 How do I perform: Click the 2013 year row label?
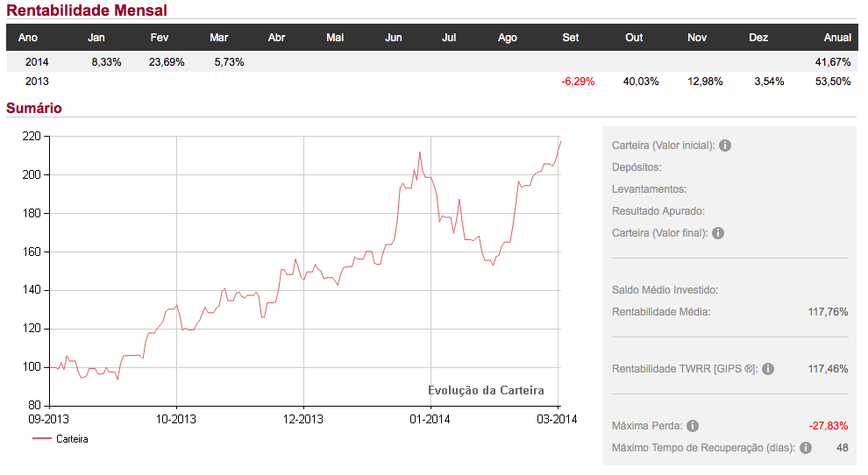coord(37,82)
